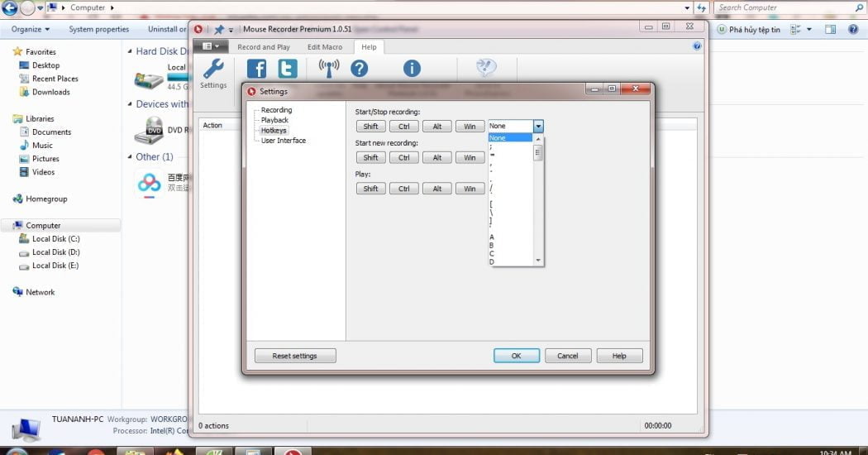Click Help button in Settings dialog
Viewport: 868px width, 455px height.
pos(619,356)
